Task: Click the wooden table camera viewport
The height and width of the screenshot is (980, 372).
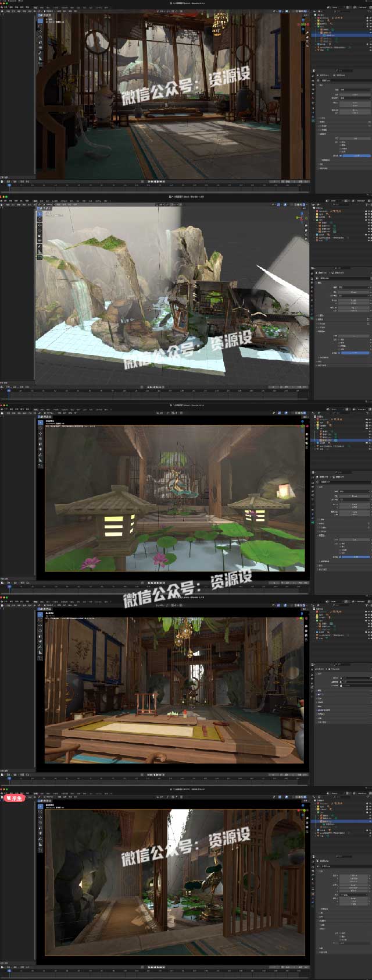Action: (174, 690)
